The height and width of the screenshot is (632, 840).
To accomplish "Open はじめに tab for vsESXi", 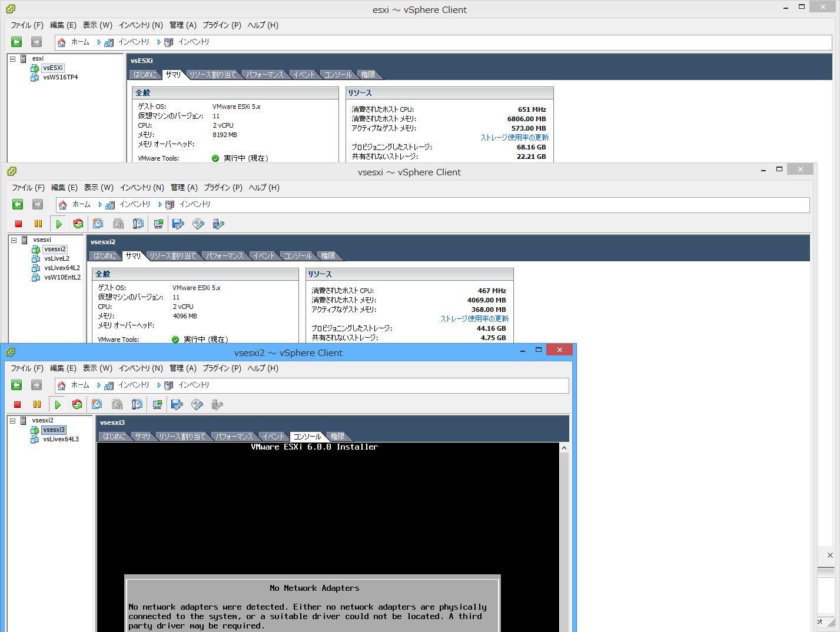I will [x=145, y=75].
